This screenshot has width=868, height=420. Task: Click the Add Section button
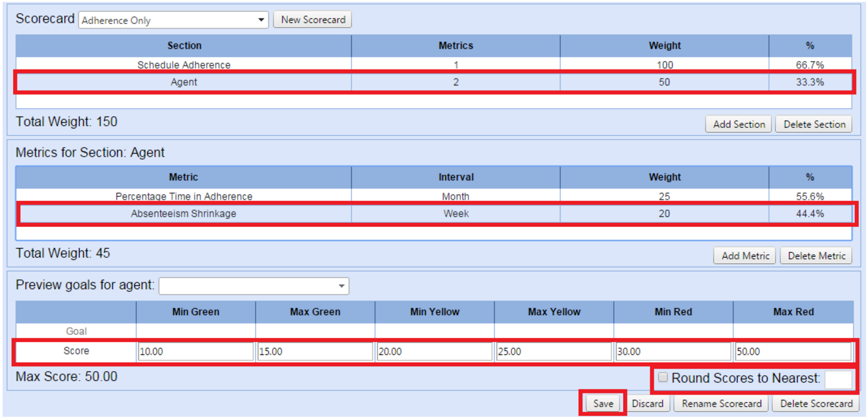tap(739, 124)
